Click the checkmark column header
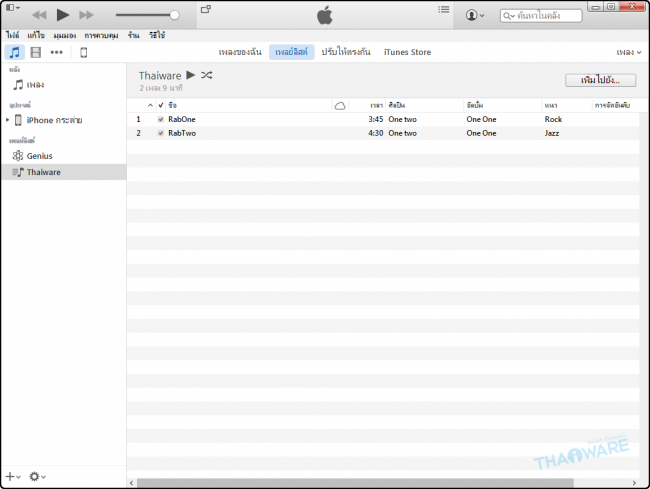Image resolution: width=650 pixels, height=489 pixels. tap(161, 105)
